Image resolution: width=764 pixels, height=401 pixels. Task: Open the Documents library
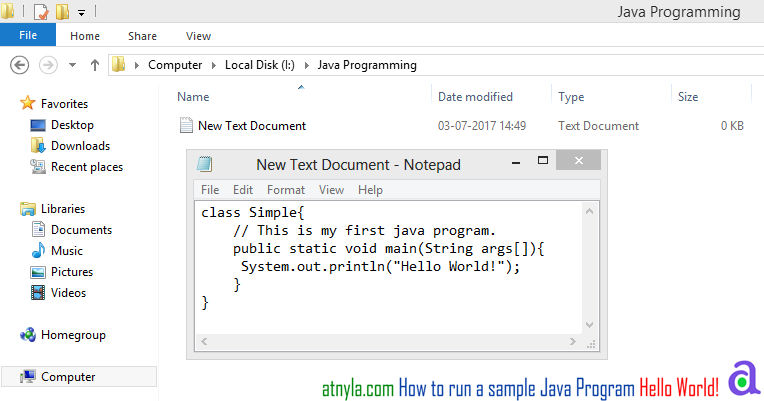81,229
